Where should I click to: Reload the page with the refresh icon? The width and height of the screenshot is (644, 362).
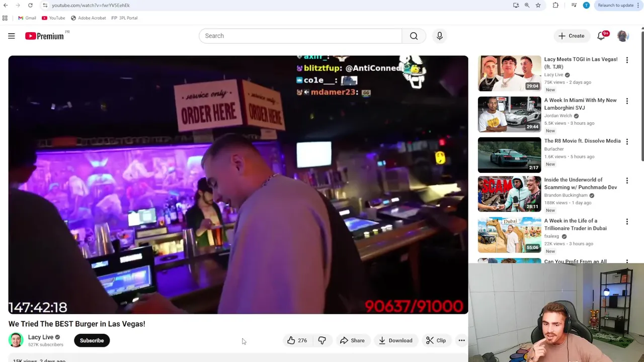coord(30,5)
